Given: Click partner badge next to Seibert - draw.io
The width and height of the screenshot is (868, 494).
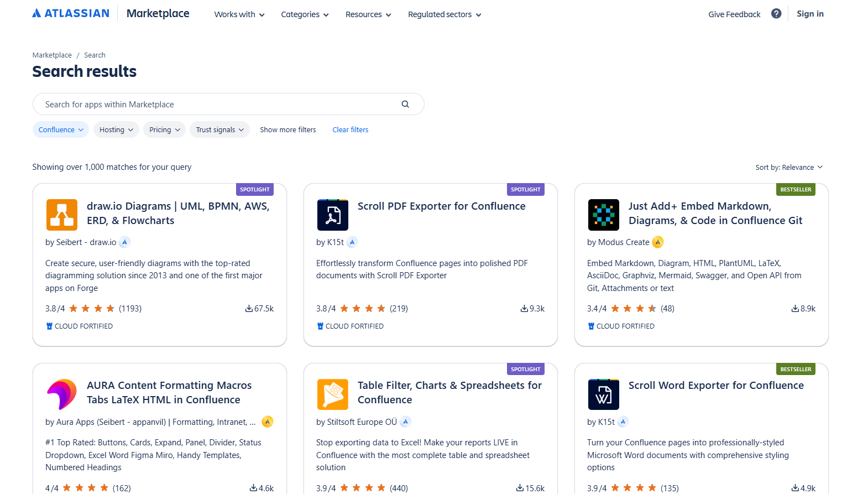Looking at the screenshot, I should coord(125,242).
